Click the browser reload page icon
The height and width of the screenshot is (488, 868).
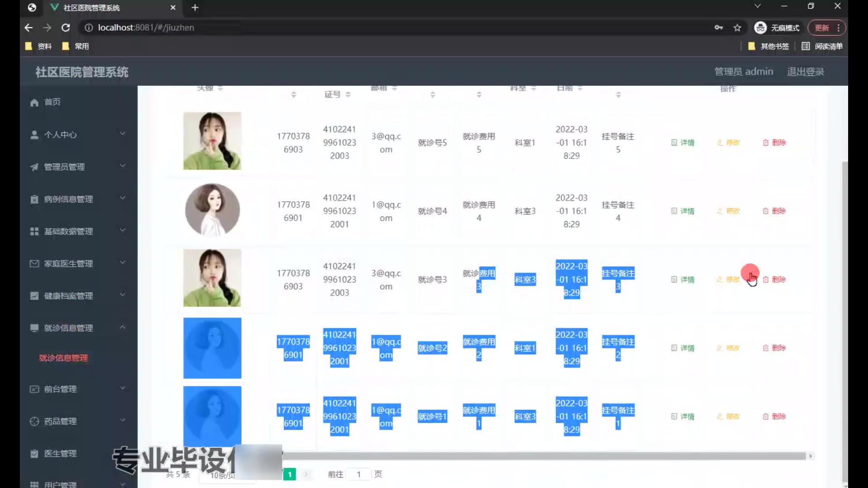pos(66,28)
